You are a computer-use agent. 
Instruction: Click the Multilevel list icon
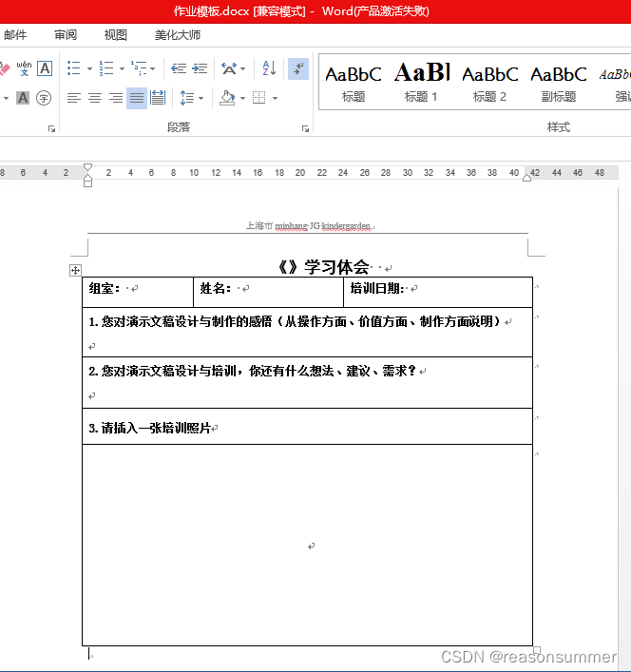pos(139,68)
